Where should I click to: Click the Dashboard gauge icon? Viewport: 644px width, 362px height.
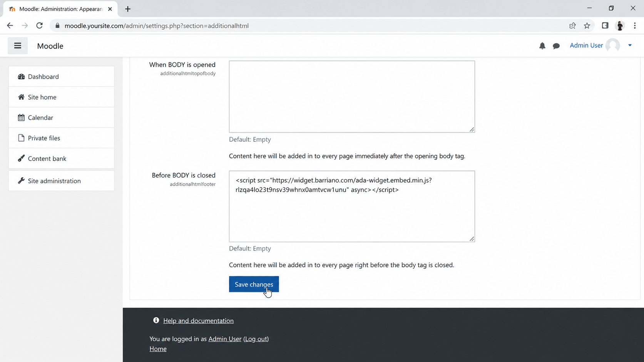(21, 76)
